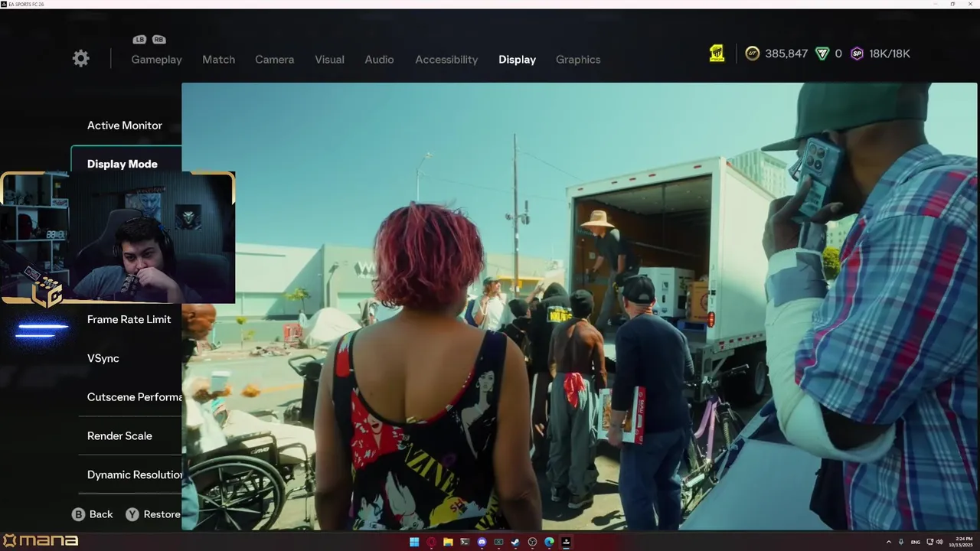Switch to the Audio tab
The width and height of the screenshot is (980, 551).
pyautogui.click(x=379, y=60)
